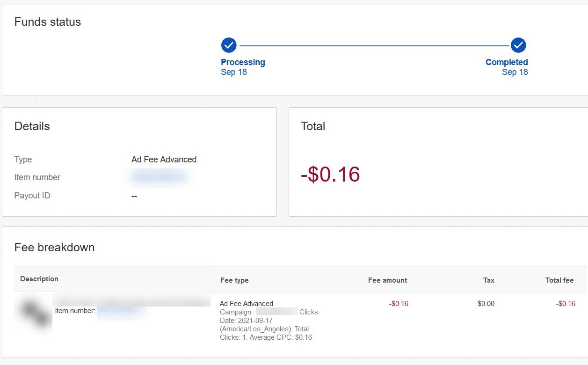Viewport: 588px width, 365px height.
Task: Click the blurred item title in Description
Action: coord(133,299)
